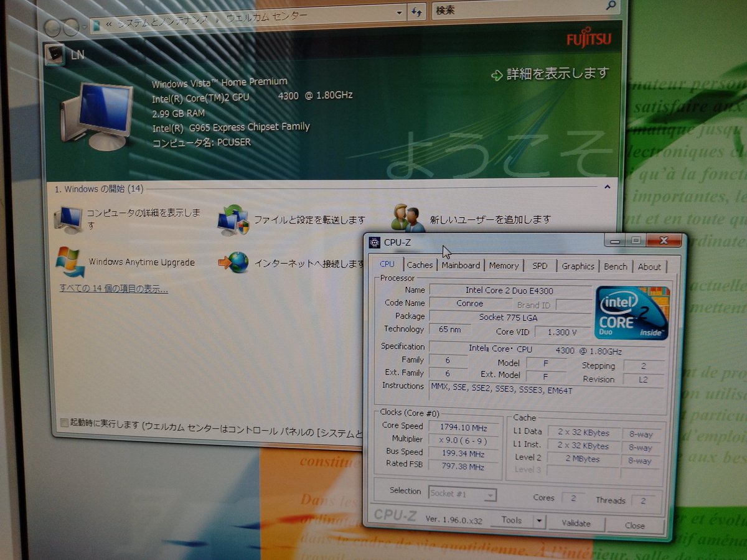Click the Intel Core 2 Duo logo
The height and width of the screenshot is (560, 747).
tap(631, 312)
